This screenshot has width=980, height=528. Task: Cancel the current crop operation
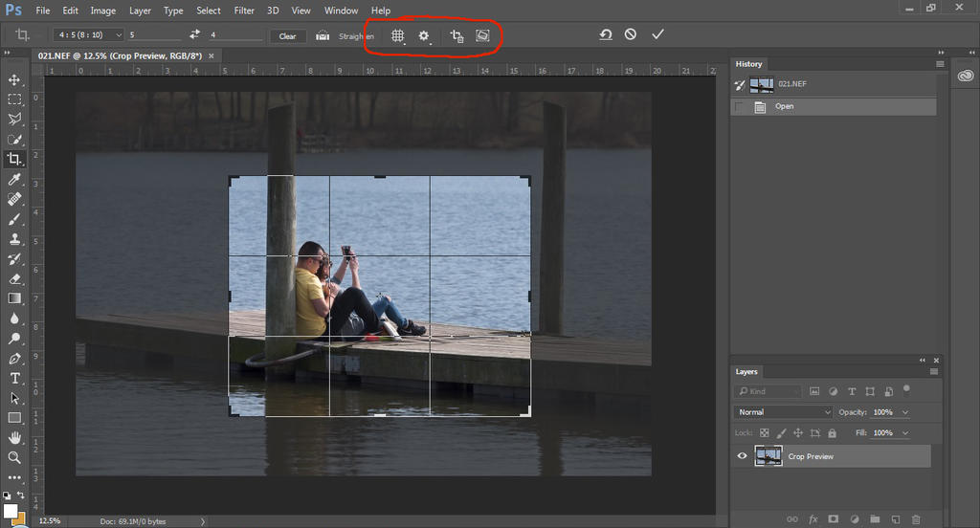tap(631, 34)
